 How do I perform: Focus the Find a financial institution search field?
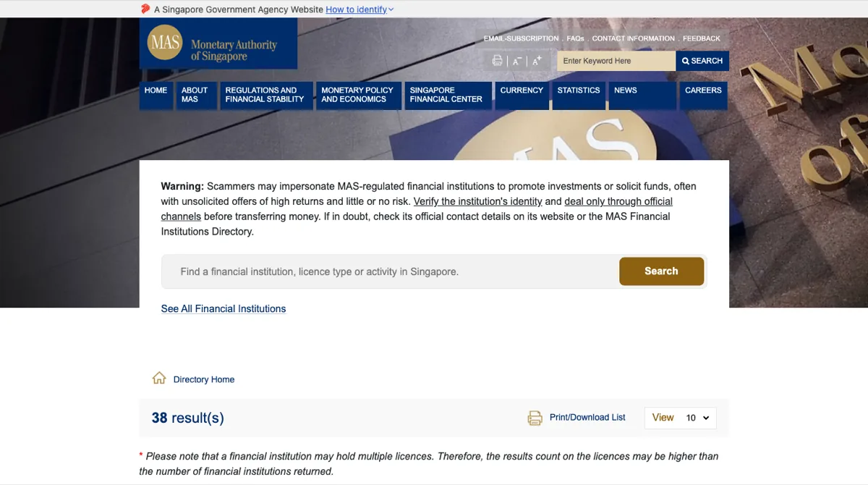pyautogui.click(x=391, y=271)
